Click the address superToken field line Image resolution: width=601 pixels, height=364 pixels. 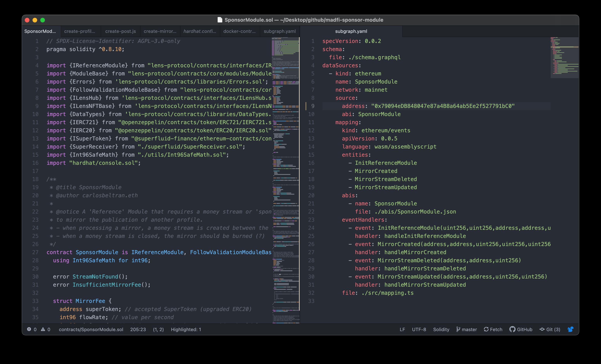155,309
